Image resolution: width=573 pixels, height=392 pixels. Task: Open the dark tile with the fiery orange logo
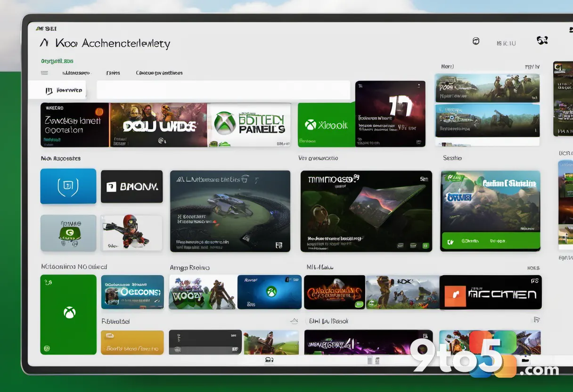pyautogui.click(x=334, y=292)
